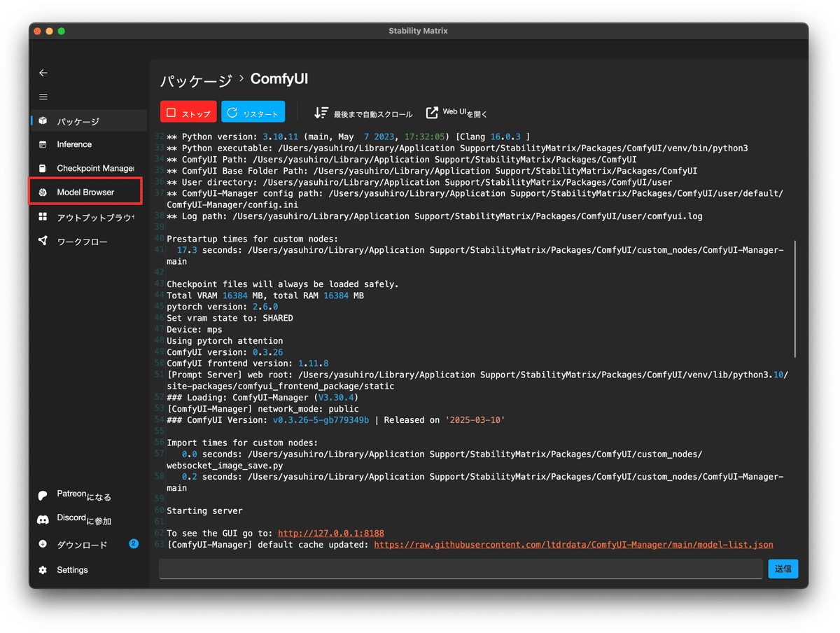Click the '** Python version: 3.10.11' line
Viewport: 840px width, 633px height.
348,137
